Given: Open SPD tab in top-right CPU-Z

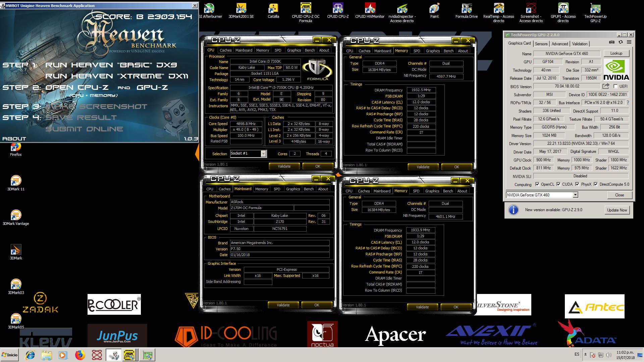Looking at the screenshot, I should click(x=417, y=51).
